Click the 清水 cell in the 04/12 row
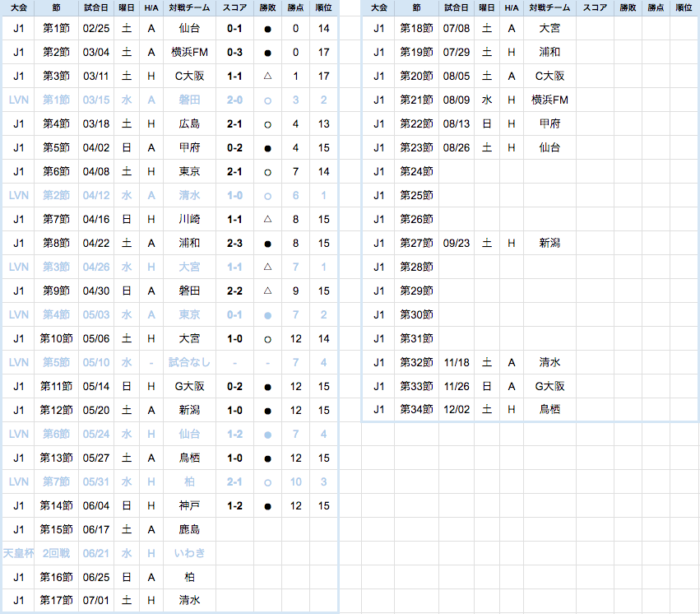 [x=189, y=196]
